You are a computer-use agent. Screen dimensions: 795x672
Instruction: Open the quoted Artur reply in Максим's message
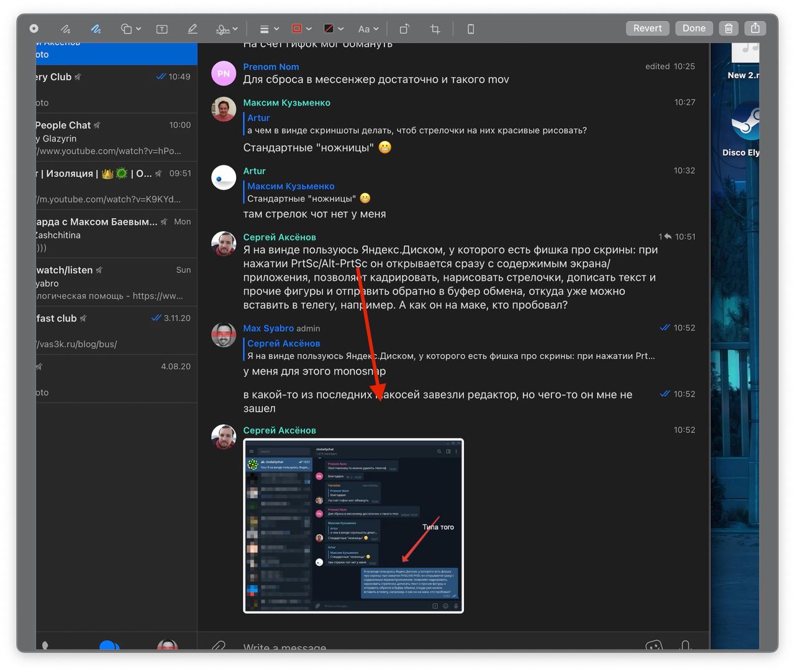click(416, 124)
